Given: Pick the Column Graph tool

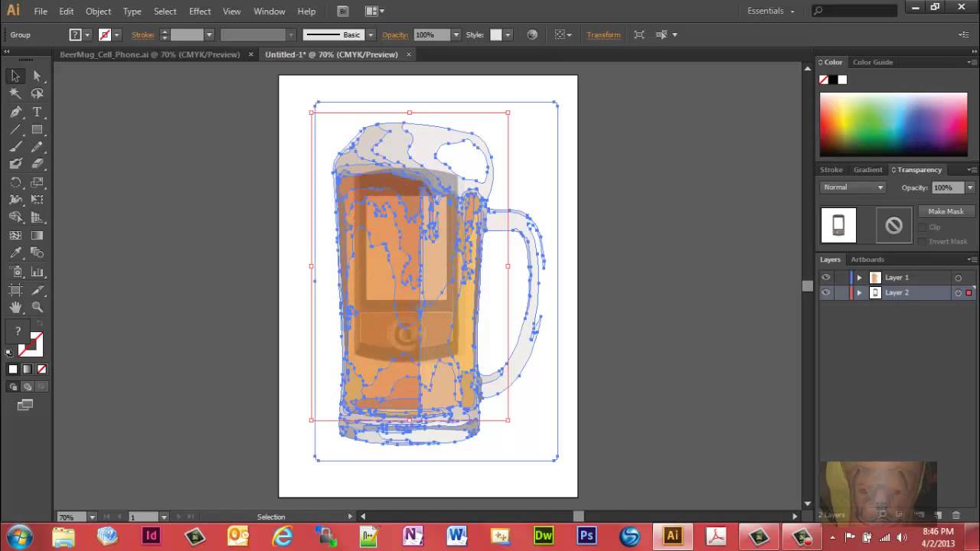Looking at the screenshot, I should [x=37, y=272].
